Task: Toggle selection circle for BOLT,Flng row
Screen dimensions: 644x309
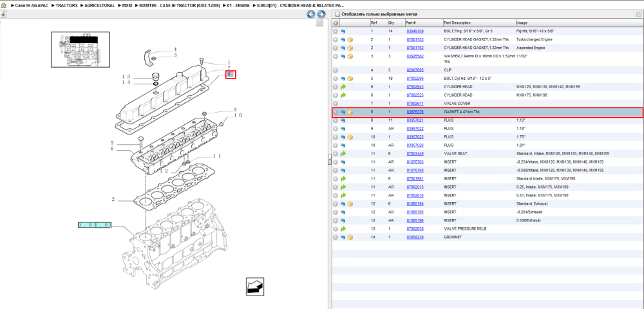Action: click(336, 31)
